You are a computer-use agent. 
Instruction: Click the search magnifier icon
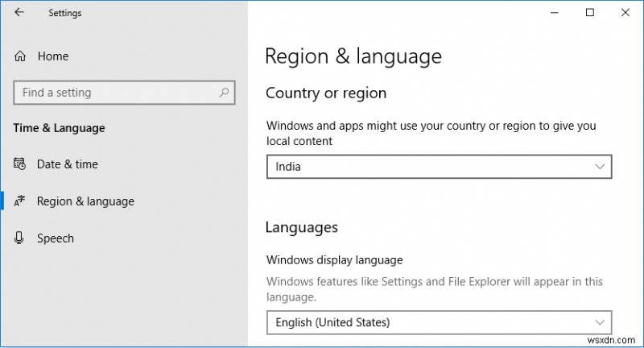click(x=224, y=93)
